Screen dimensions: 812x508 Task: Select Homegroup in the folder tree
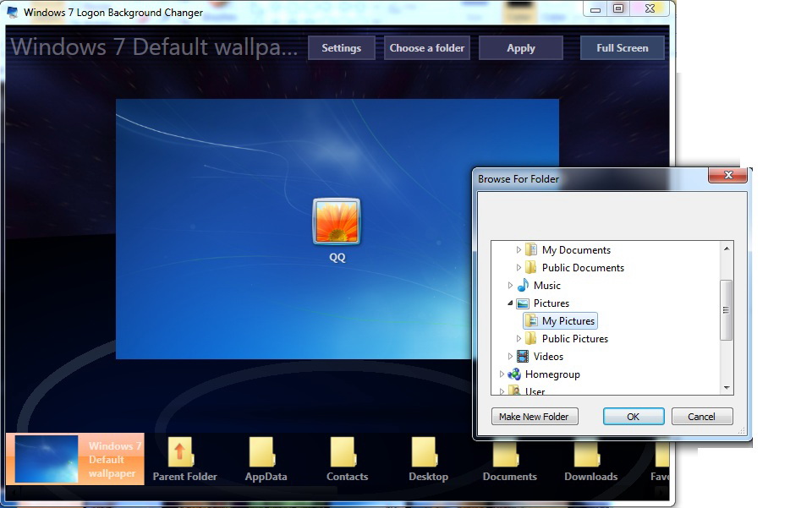552,374
